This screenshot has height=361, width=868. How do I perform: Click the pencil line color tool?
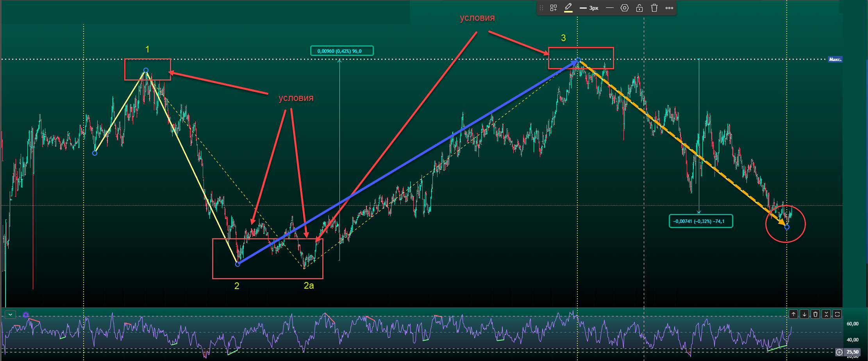tap(568, 8)
